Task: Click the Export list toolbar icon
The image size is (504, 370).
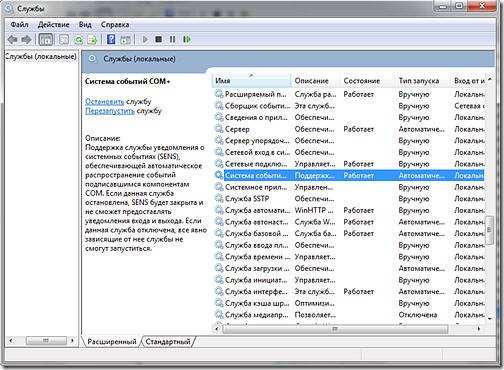Action: pos(92,40)
